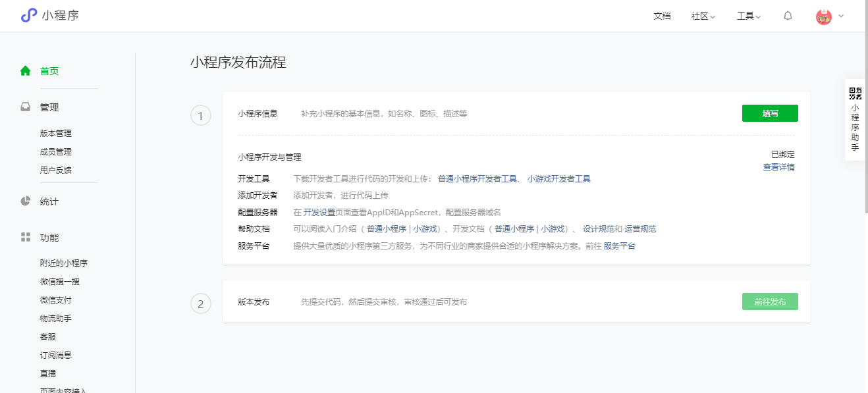The height and width of the screenshot is (393, 868).
Task: Open 成员管理 page
Action: coord(56,151)
